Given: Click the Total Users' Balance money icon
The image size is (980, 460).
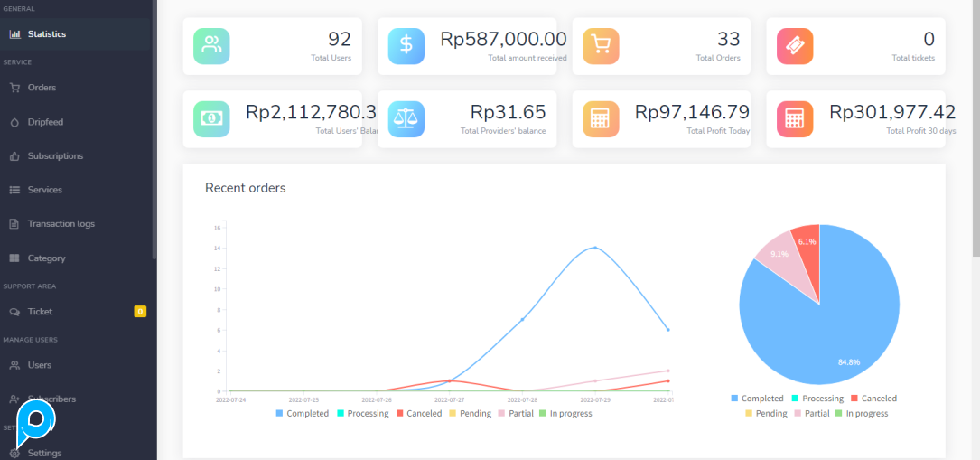Looking at the screenshot, I should (x=211, y=119).
